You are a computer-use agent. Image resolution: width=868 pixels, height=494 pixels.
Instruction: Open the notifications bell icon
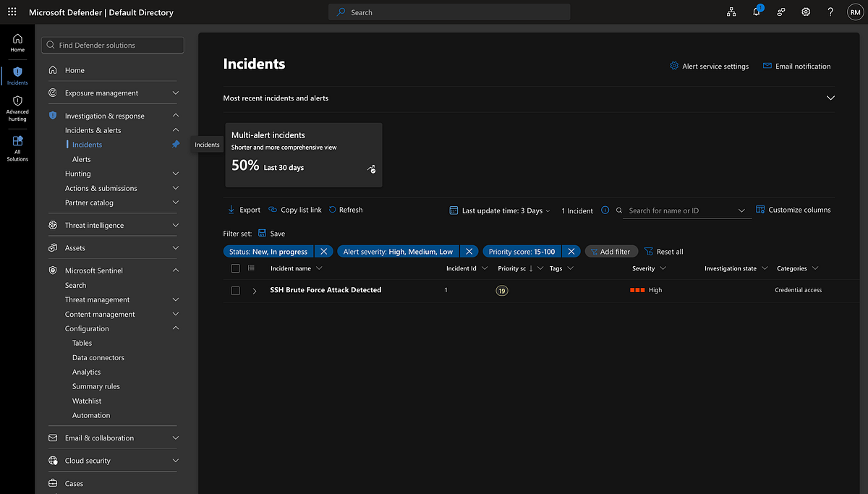[x=757, y=12]
